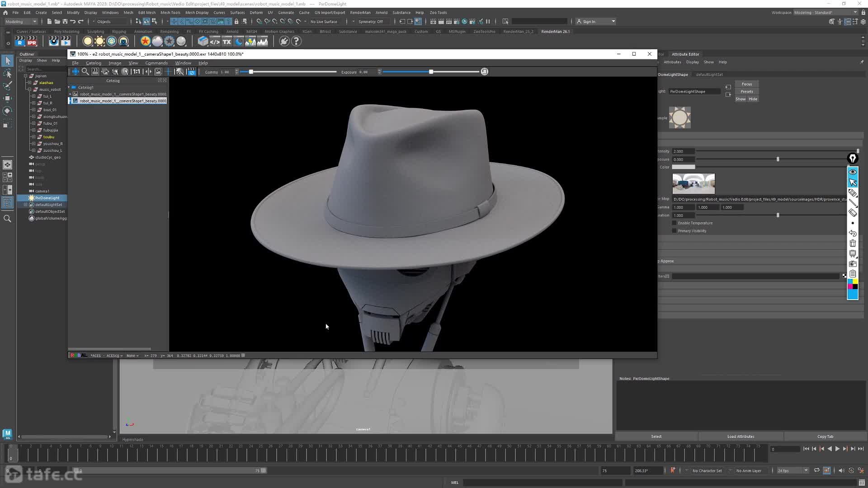The width and height of the screenshot is (868, 488).
Task: Click the trash icon in annotation toolbar
Action: pos(853,244)
